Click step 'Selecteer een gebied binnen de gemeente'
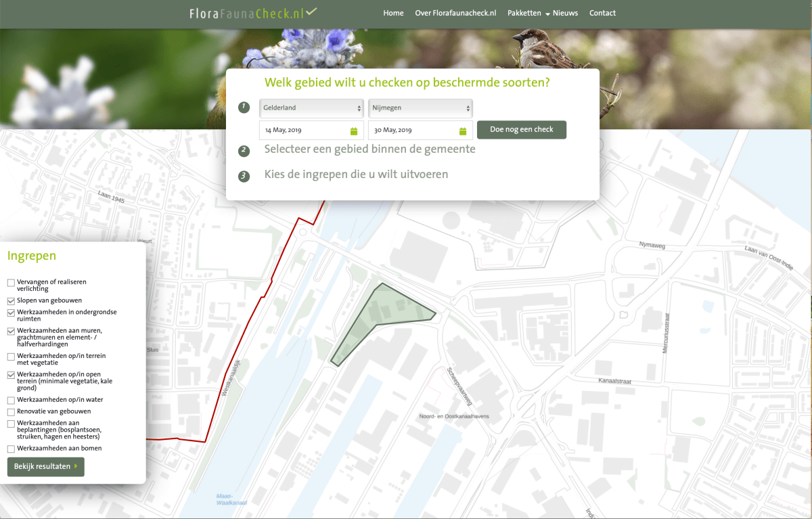Image resolution: width=812 pixels, height=519 pixels. (370, 149)
